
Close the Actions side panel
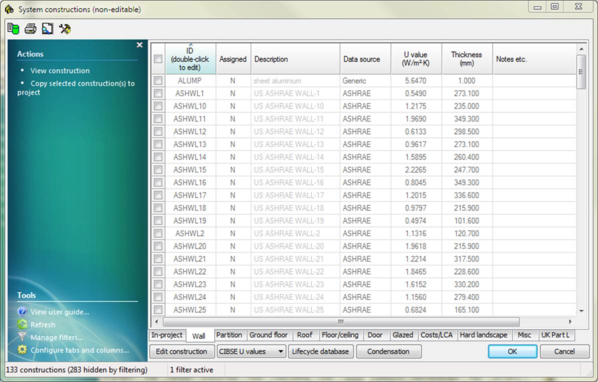[140, 45]
